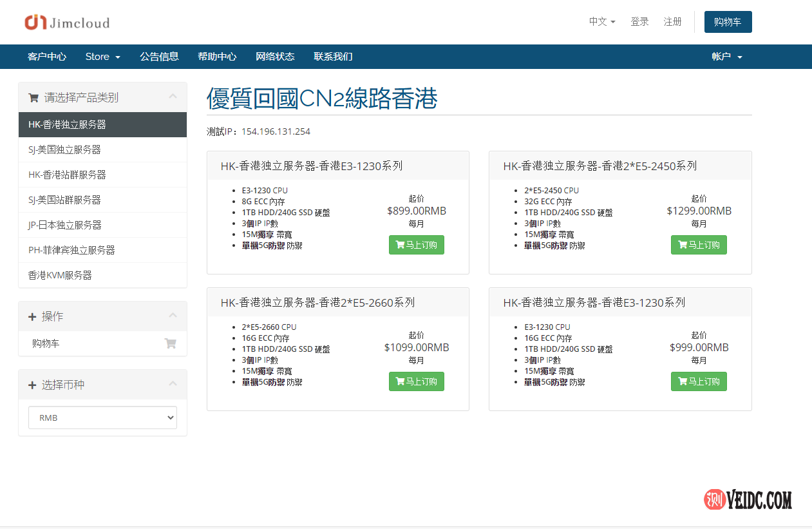Click the Jimcloud logo
This screenshot has width=812, height=529.
(67, 23)
